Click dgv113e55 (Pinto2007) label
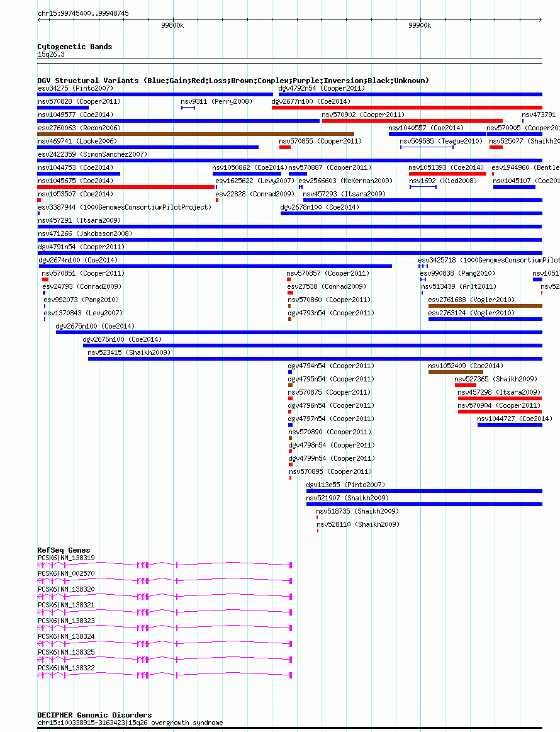The image size is (560, 732). tap(346, 485)
